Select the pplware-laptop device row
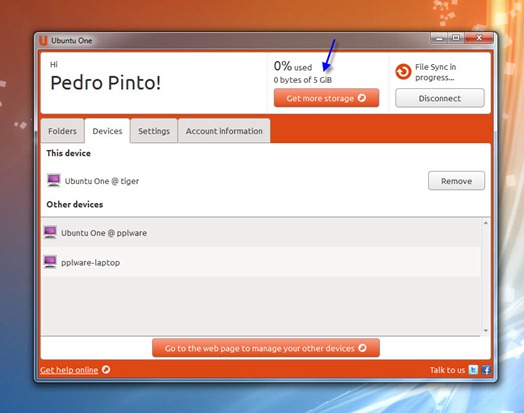 (x=261, y=262)
